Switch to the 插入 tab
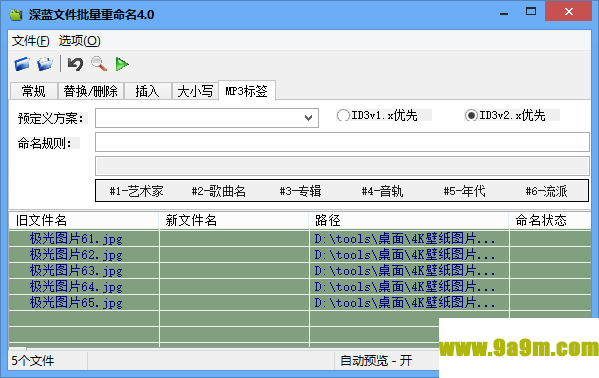Viewport: 599px width, 378px height. tap(147, 91)
